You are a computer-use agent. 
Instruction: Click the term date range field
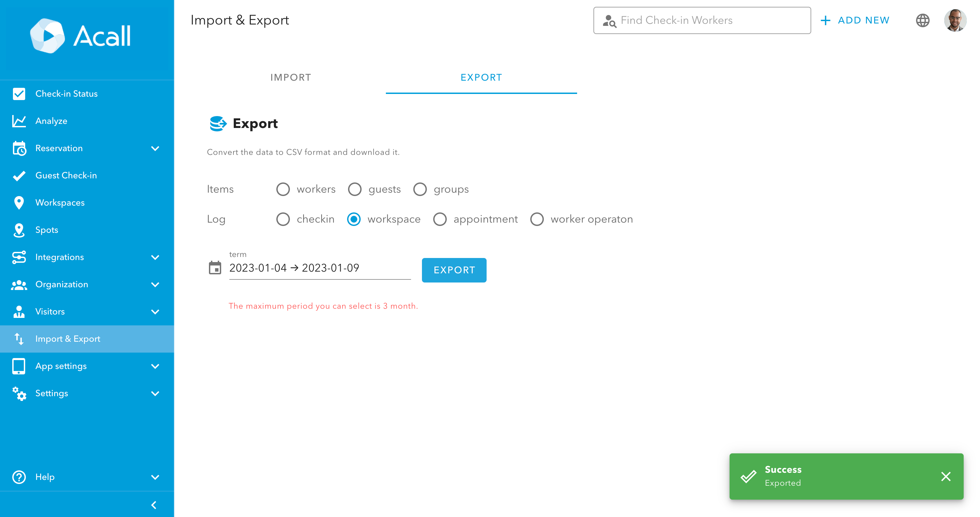[320, 268]
